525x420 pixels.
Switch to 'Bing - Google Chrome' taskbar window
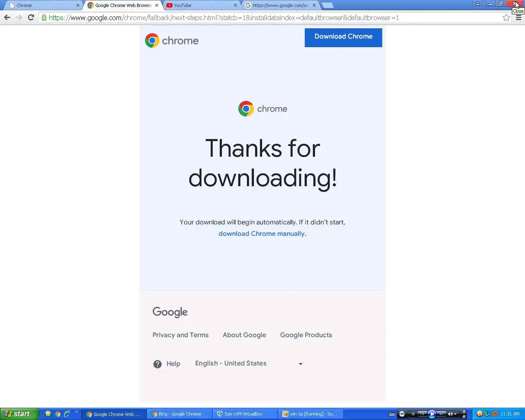point(180,414)
